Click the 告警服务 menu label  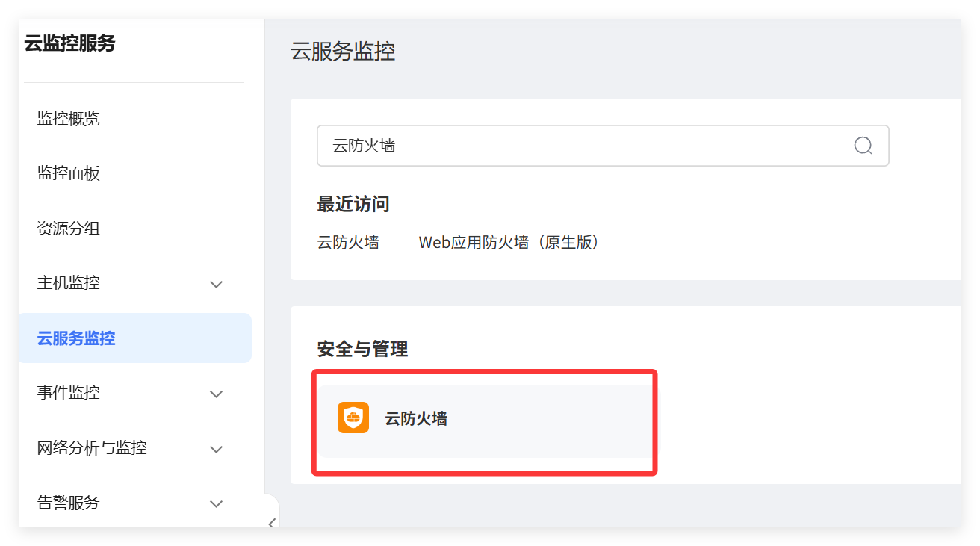pos(69,503)
